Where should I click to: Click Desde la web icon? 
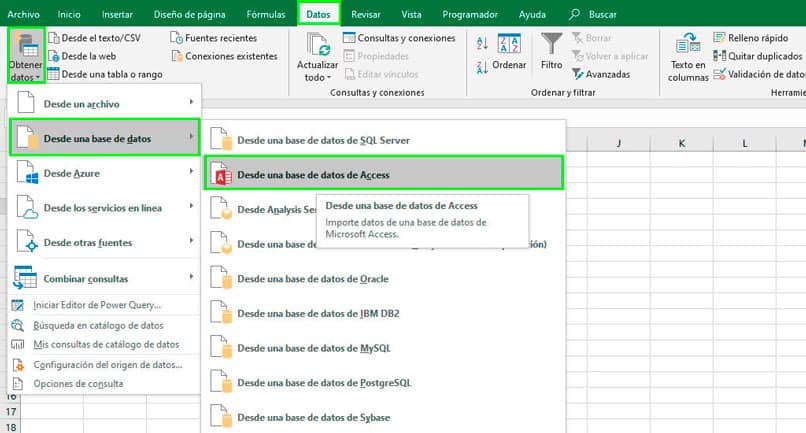(53, 56)
